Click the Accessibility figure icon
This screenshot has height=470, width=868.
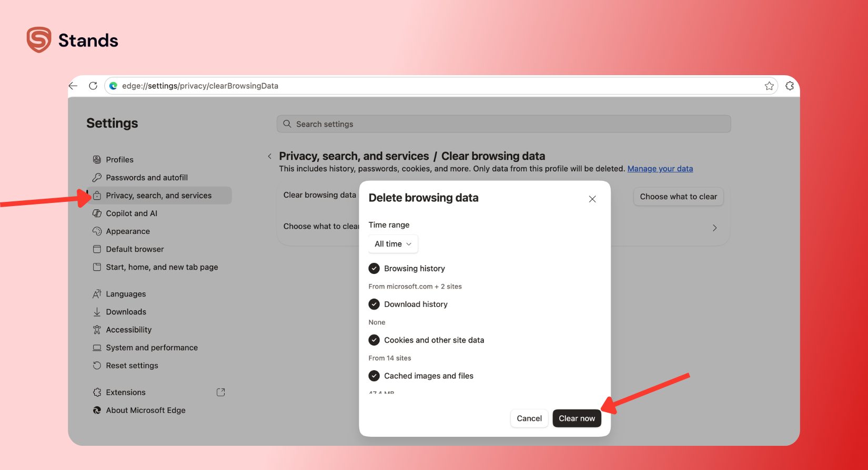pos(97,330)
